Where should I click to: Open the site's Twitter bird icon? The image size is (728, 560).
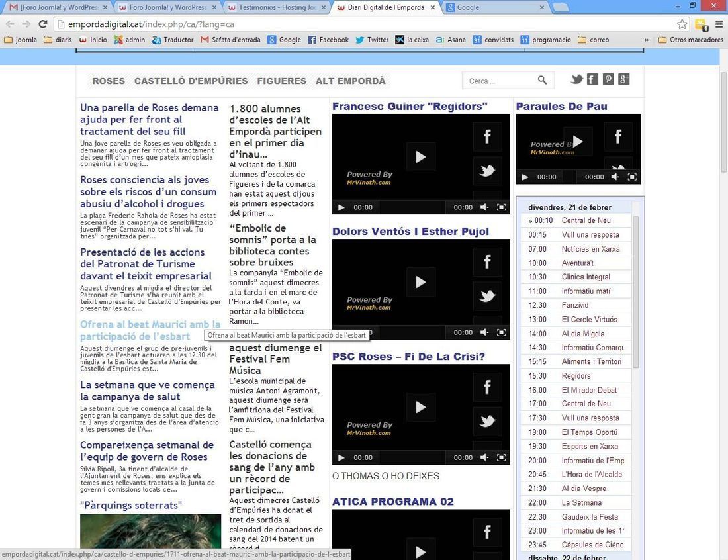pyautogui.click(x=576, y=79)
